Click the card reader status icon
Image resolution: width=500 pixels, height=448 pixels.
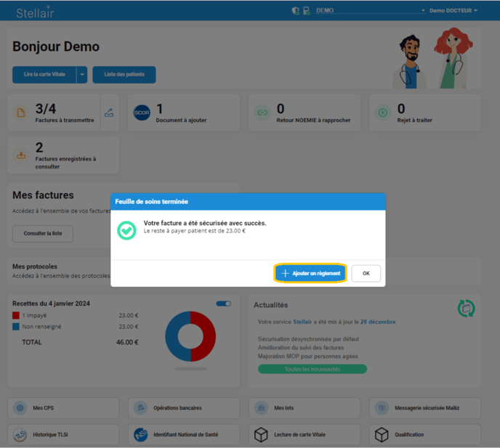pos(306,11)
